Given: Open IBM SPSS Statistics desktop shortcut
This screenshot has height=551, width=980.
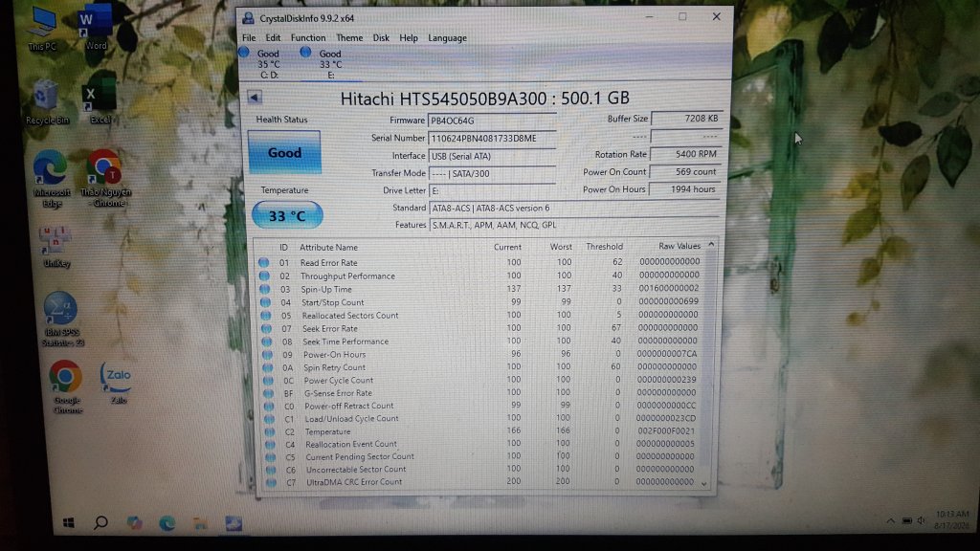Looking at the screenshot, I should (x=62, y=320).
